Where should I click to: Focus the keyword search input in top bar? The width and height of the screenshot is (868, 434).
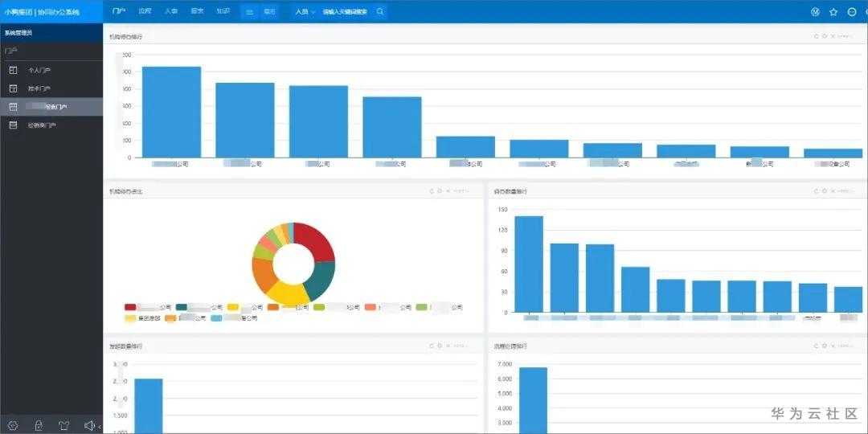345,11
